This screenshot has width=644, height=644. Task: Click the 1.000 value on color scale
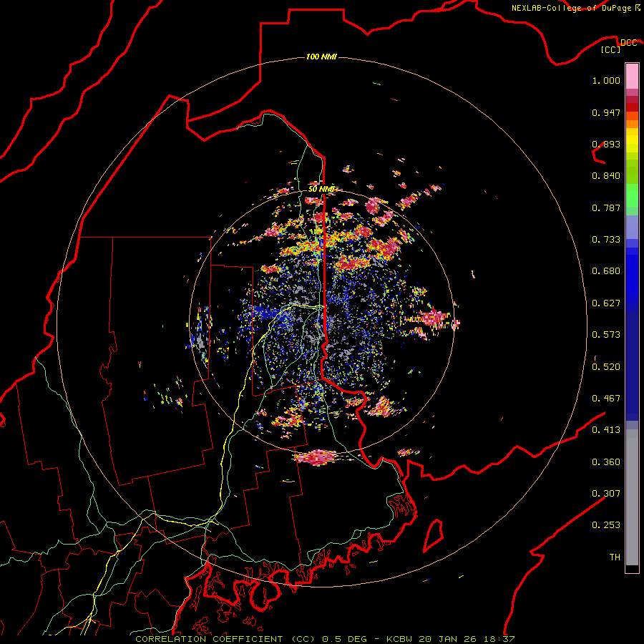coord(606,80)
